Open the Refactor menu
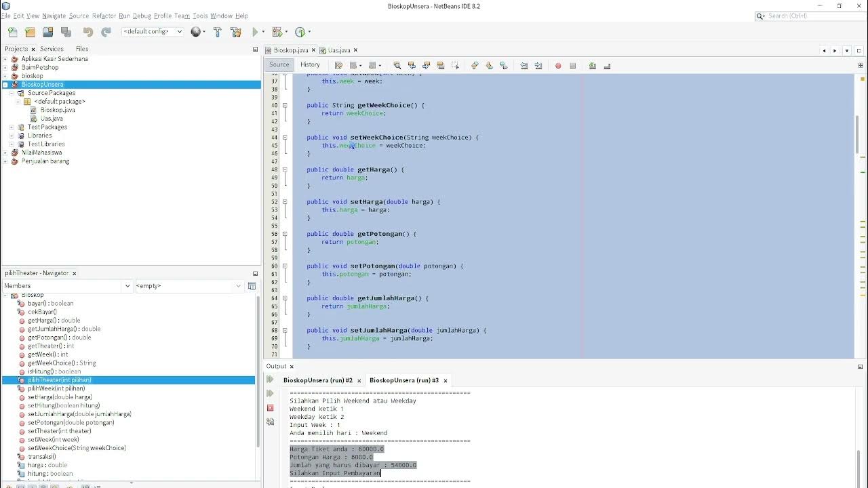 point(104,16)
